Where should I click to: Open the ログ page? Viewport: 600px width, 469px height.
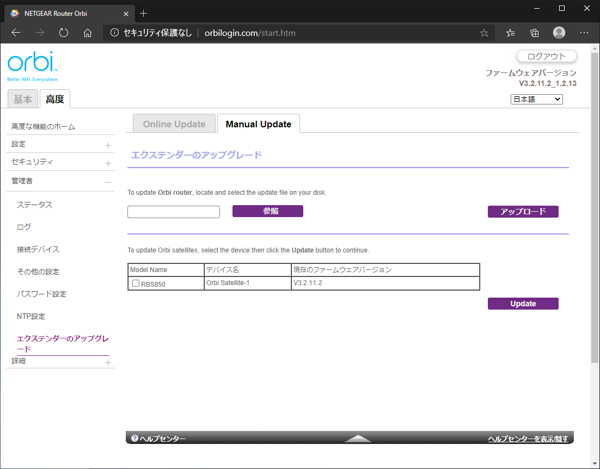pos(24,227)
